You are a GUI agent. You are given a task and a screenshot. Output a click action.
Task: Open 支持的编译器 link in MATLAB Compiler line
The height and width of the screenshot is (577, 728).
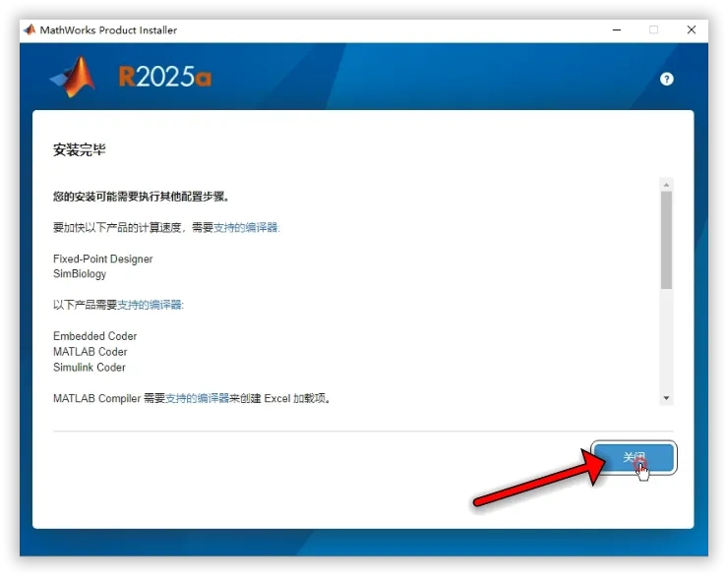(x=198, y=398)
